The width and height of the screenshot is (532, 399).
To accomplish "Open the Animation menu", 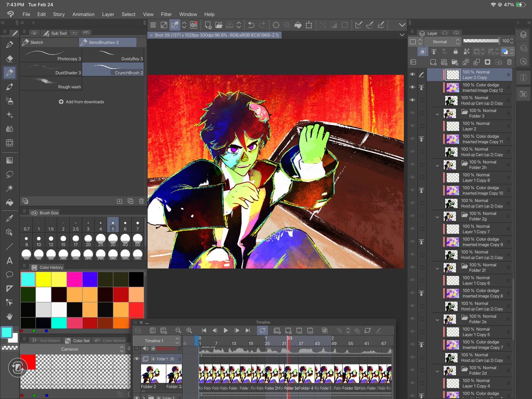I will 83,14.
